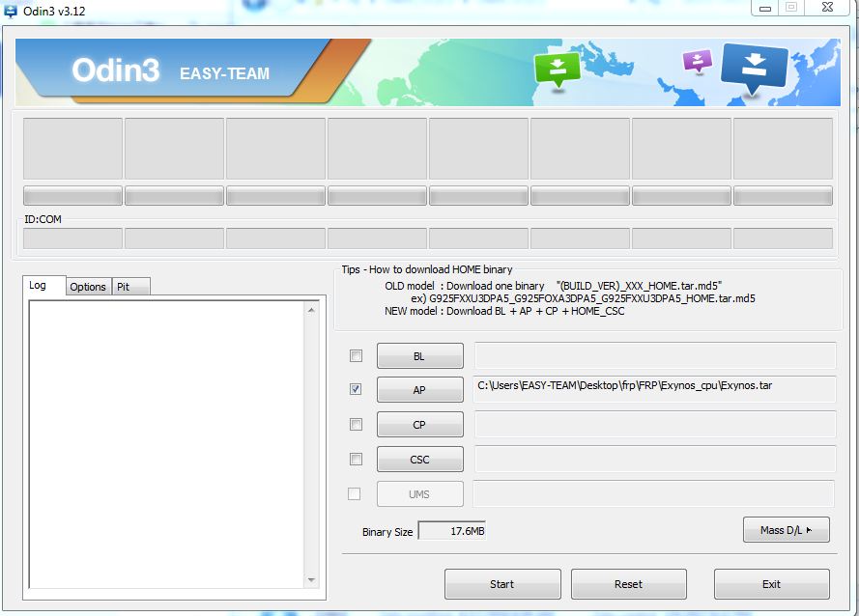Choose a CP file with CP button
859x616 pixels.
coord(420,425)
